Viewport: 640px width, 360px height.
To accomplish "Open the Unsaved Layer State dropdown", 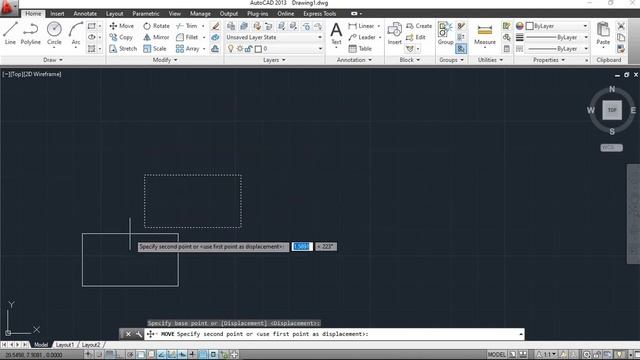I will tap(274, 37).
